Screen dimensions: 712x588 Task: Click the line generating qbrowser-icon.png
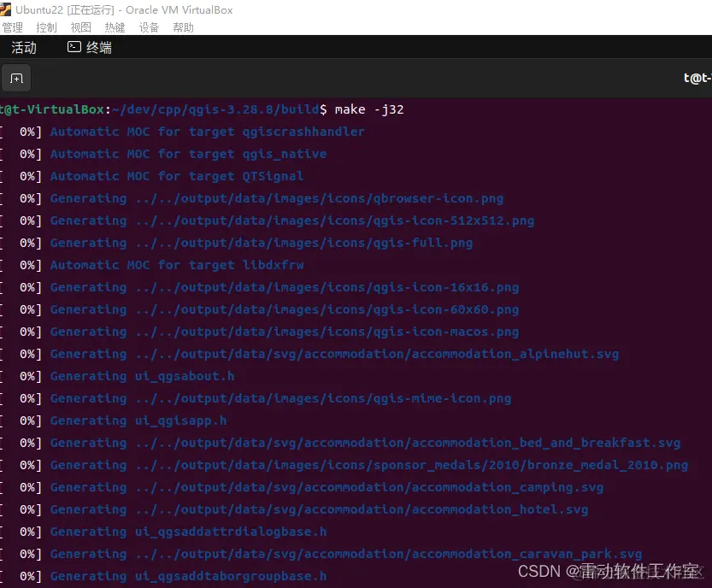277,198
